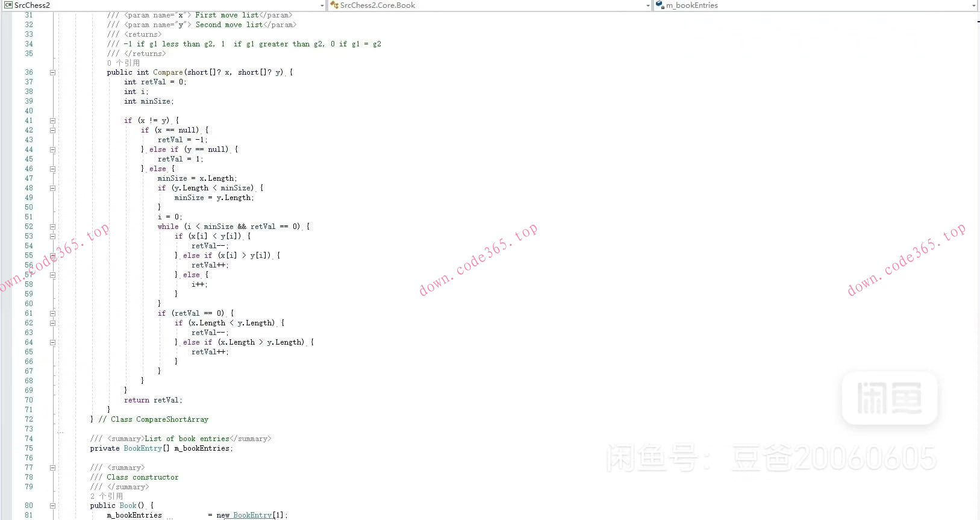Click the 'List of book entries' summary comment
Screen dimensions: 980x520
pyautogui.click(x=187, y=439)
